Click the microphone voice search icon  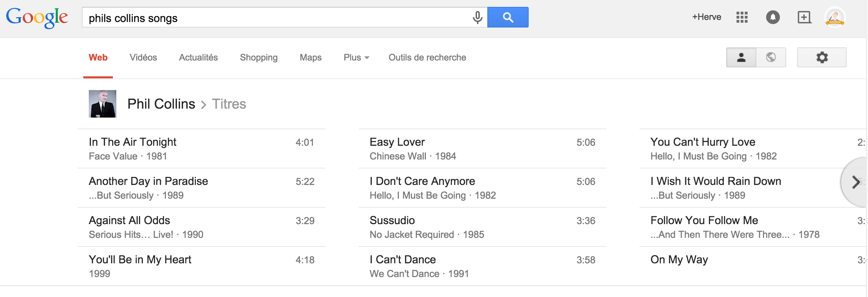(477, 17)
